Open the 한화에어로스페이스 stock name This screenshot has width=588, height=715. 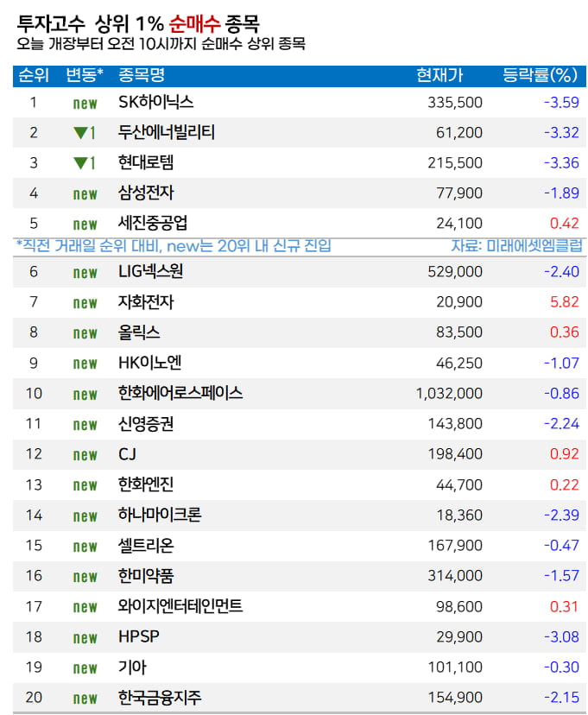pos(180,394)
